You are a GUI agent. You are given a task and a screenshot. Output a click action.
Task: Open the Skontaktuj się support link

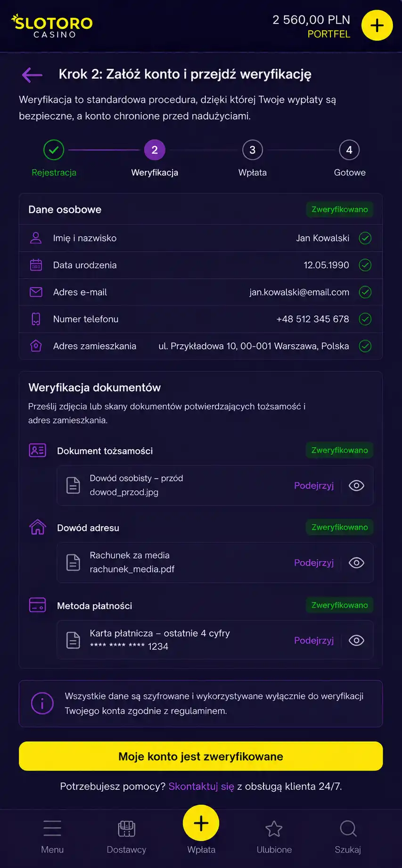(201, 786)
